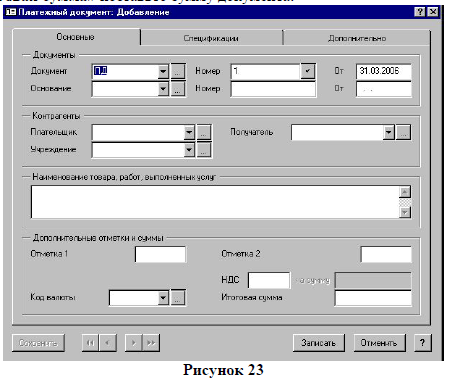Expand the Получатель dropdown

tap(389, 133)
